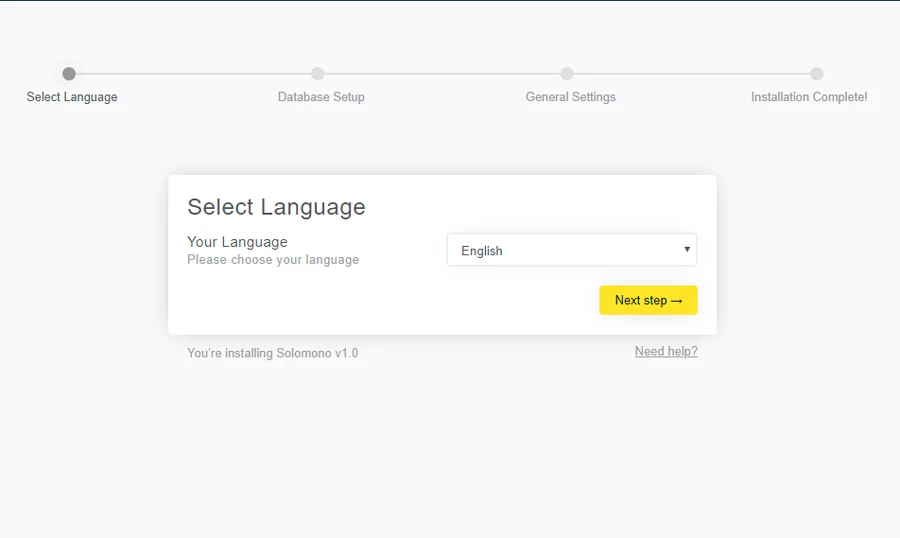The height and width of the screenshot is (538, 900).
Task: Select the 'Select Language' step label
Action: 72,97
